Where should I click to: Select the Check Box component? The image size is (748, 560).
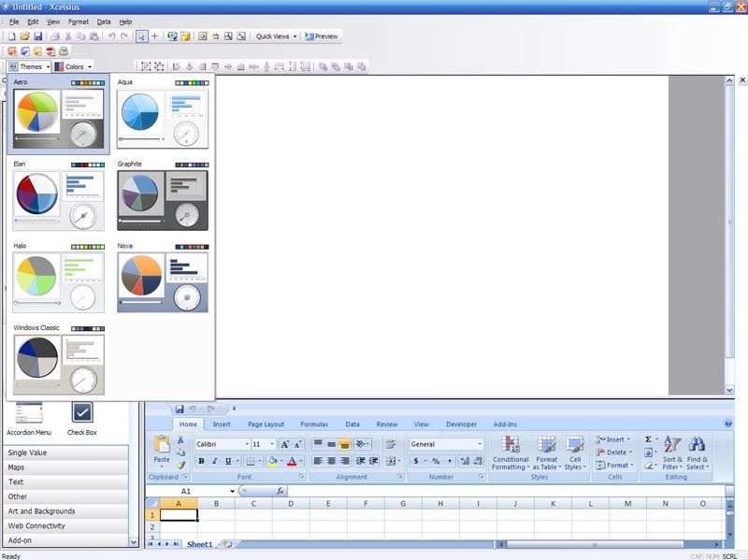pos(82,419)
